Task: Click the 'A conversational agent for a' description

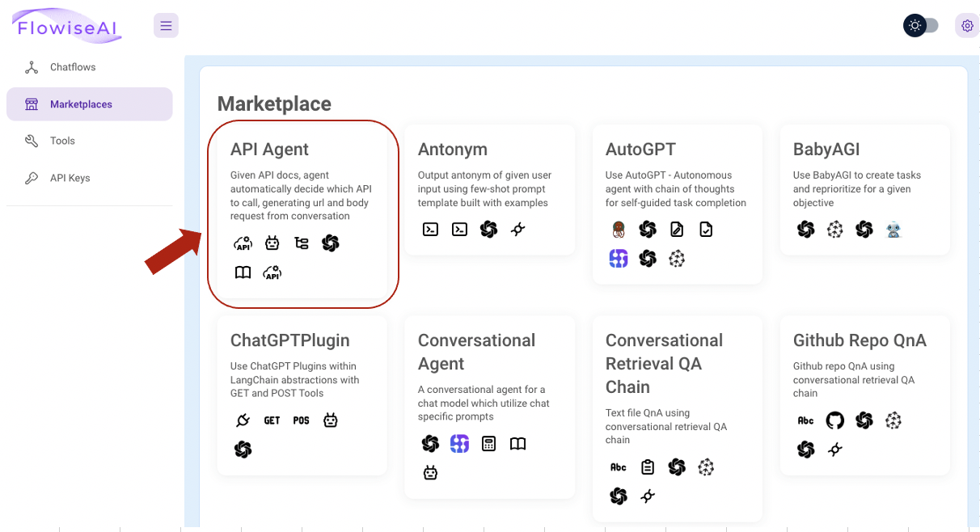Action: point(484,403)
